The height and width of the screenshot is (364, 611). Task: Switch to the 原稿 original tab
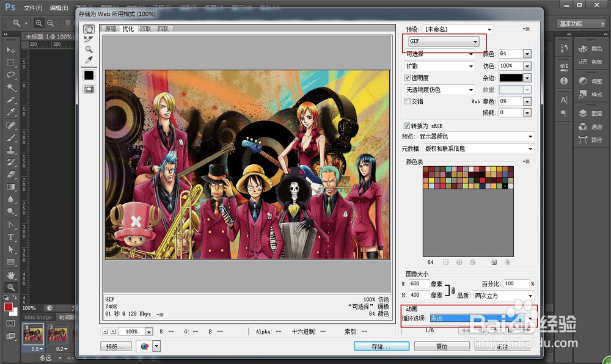pyautogui.click(x=111, y=29)
